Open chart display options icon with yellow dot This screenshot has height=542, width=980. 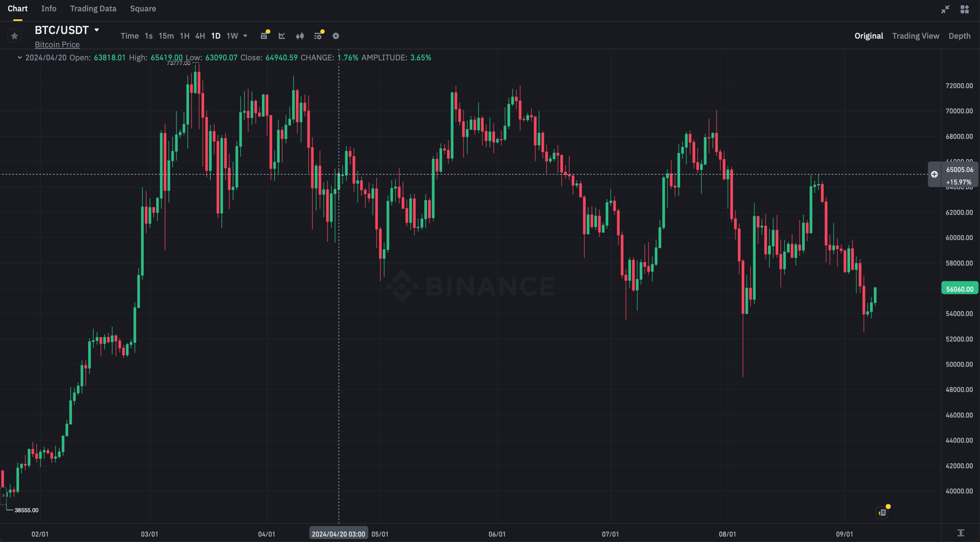click(x=318, y=36)
